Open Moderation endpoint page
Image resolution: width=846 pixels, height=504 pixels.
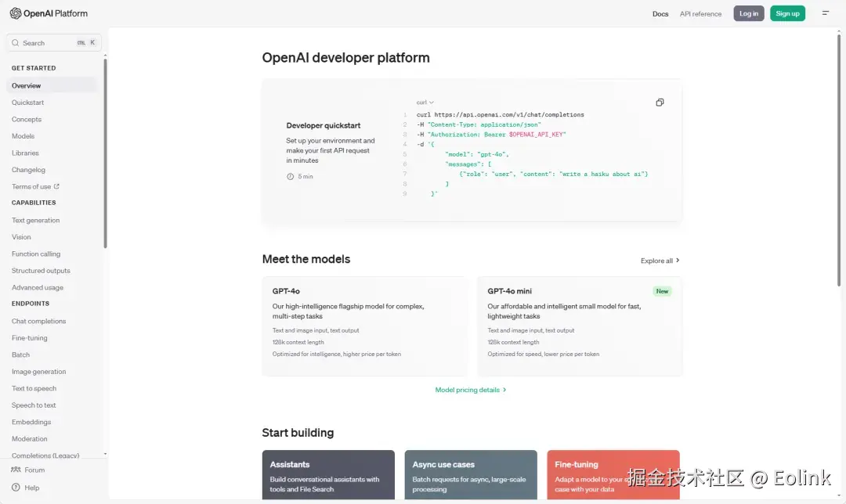[x=30, y=439]
